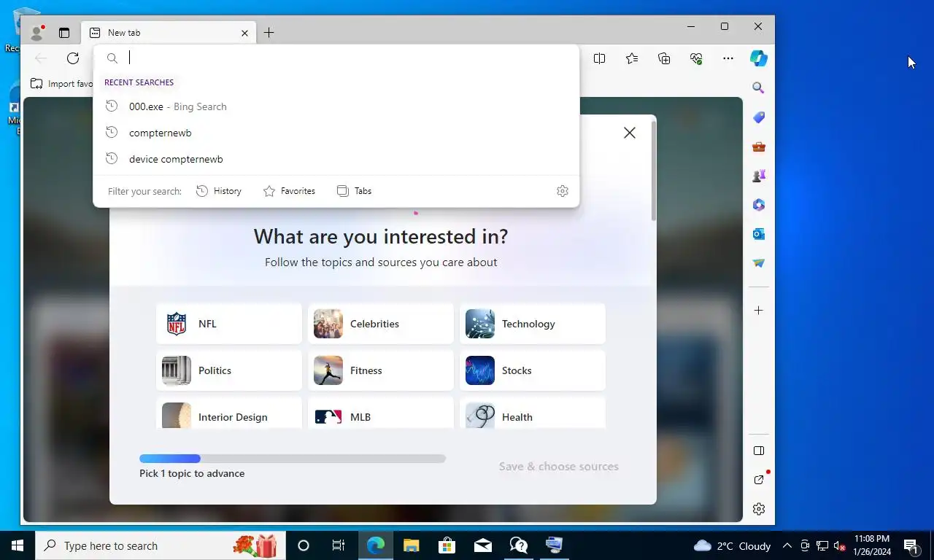Select recent search device compternewb

pos(336,159)
